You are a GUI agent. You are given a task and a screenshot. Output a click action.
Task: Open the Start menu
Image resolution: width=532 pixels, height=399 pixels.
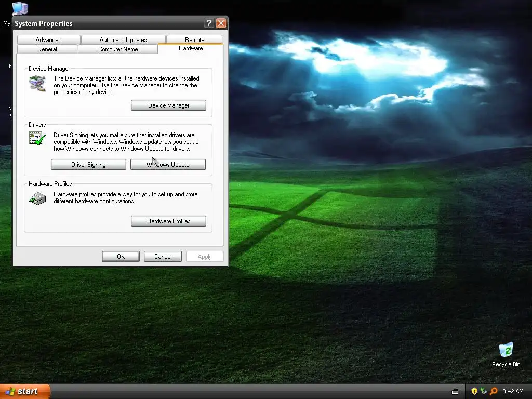click(x=24, y=391)
